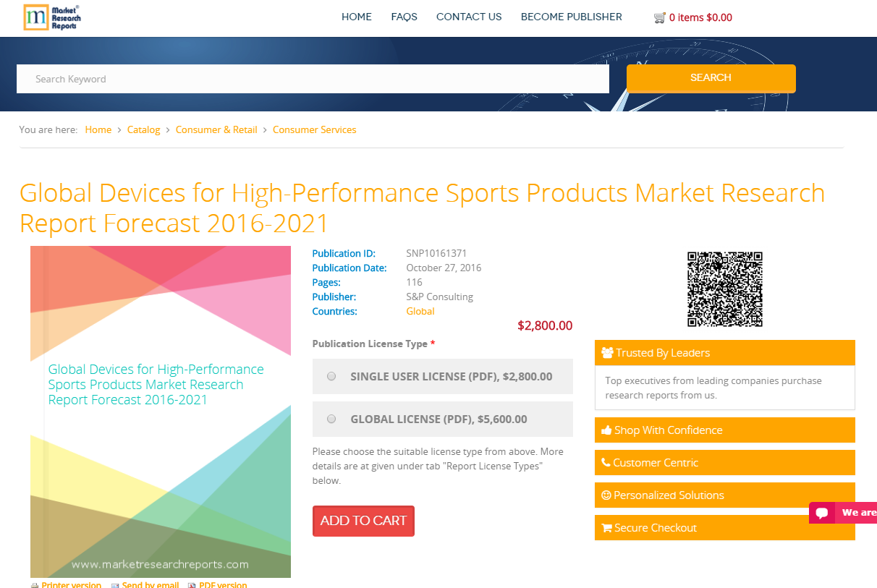Click the phone icon beside Customer Centric
The image size is (877, 588).
(606, 463)
